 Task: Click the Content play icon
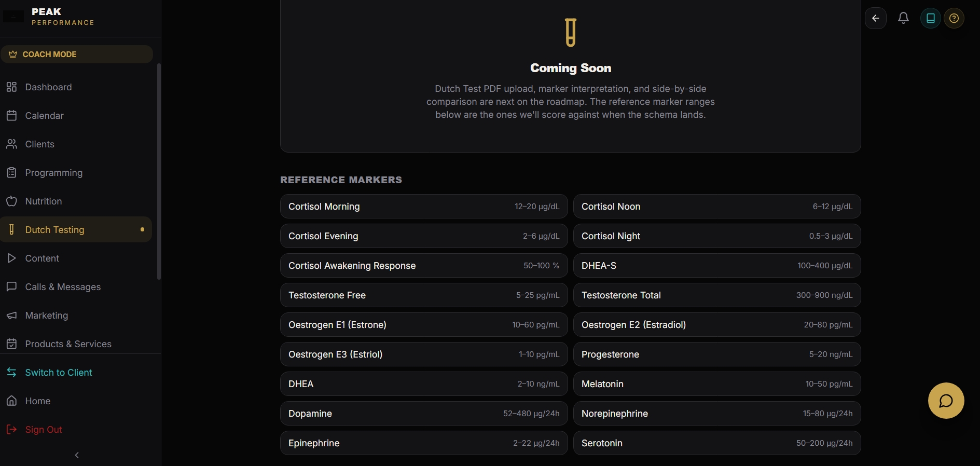[11, 258]
